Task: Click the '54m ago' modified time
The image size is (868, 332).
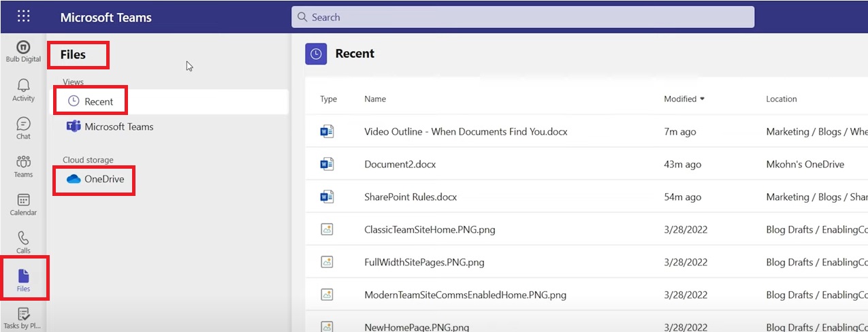Action: [x=683, y=197]
